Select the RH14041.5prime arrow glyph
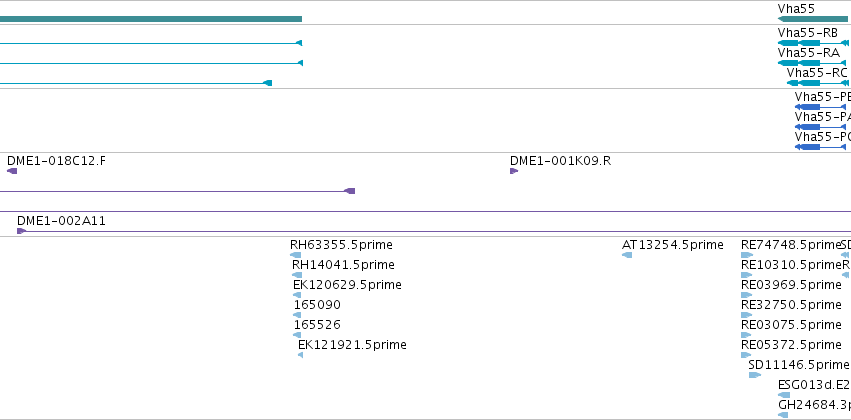851x420 pixels. pyautogui.click(x=297, y=275)
